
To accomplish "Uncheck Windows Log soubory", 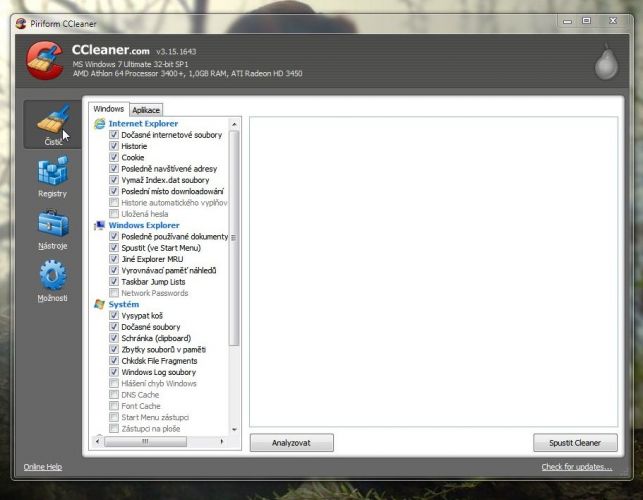I will 114,372.
